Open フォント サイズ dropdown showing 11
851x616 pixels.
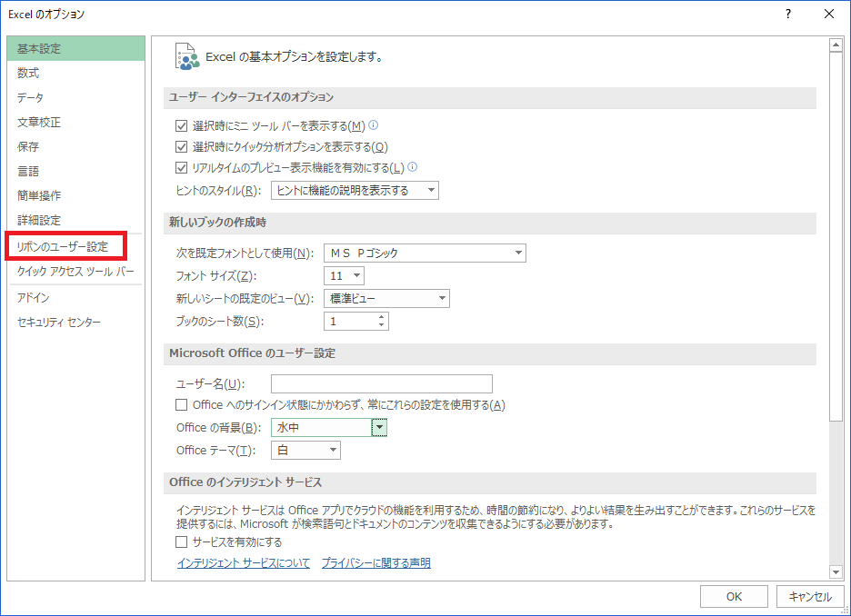coord(344,276)
